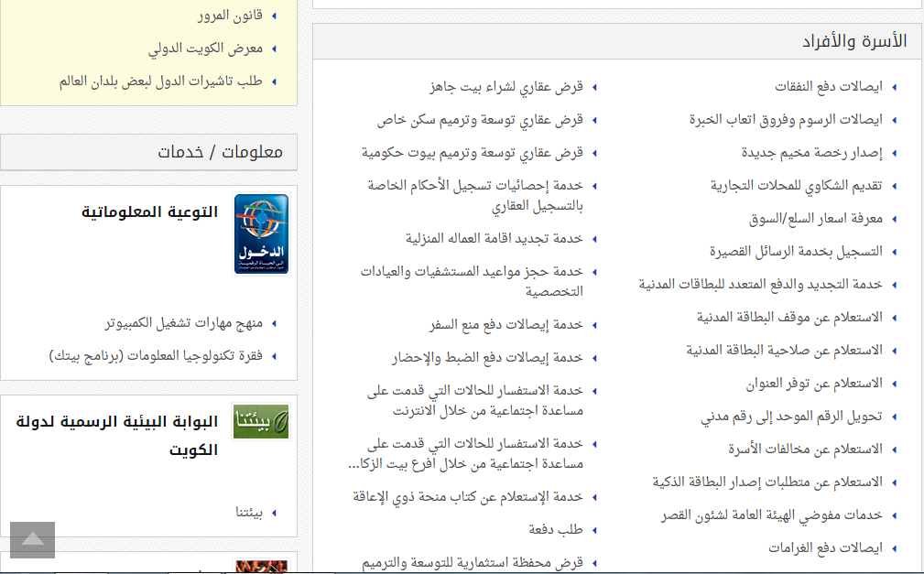Select قانون المرور link
The height and width of the screenshot is (574, 924).
point(230,16)
